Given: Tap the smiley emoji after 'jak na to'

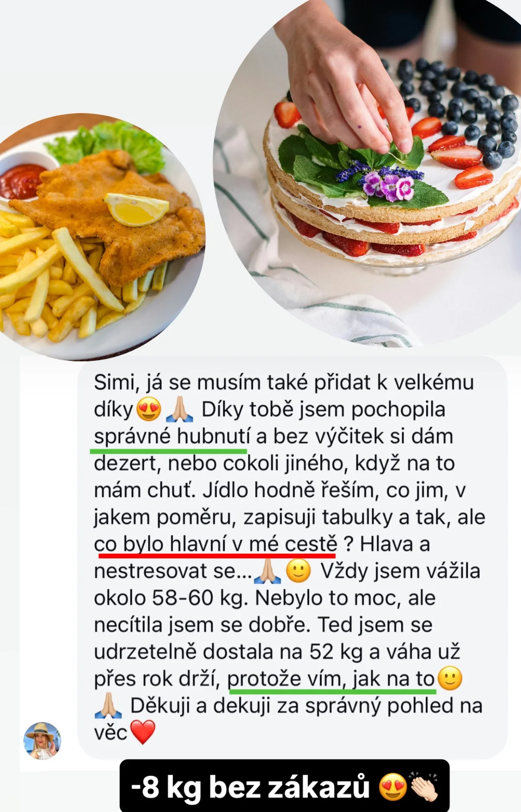Looking at the screenshot, I should coord(450,679).
